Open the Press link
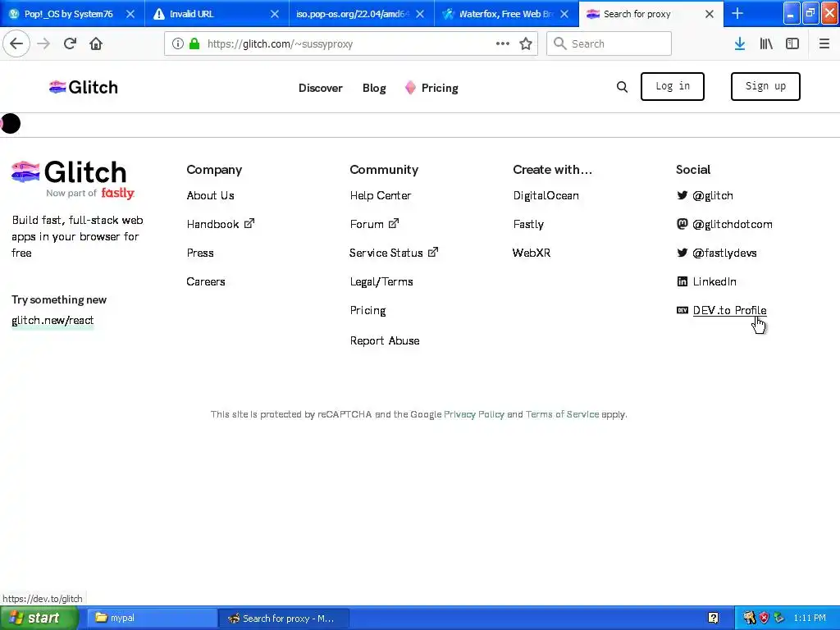The image size is (840, 630). [200, 253]
